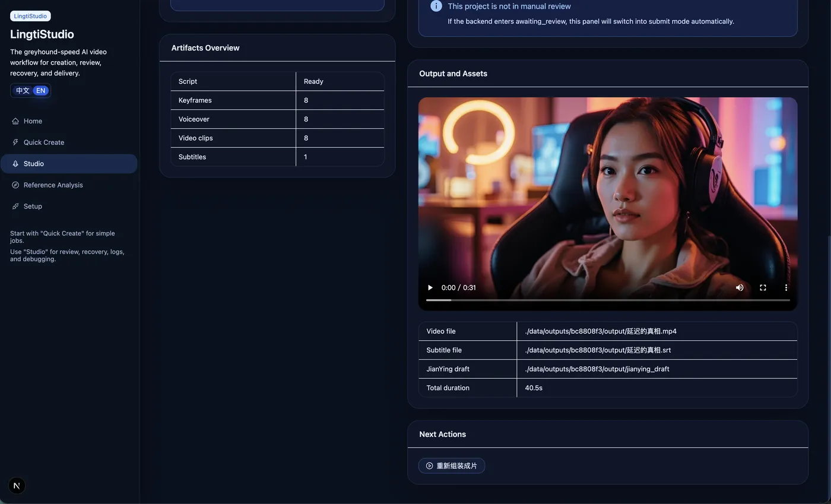Open the Studio section

(x=69, y=164)
